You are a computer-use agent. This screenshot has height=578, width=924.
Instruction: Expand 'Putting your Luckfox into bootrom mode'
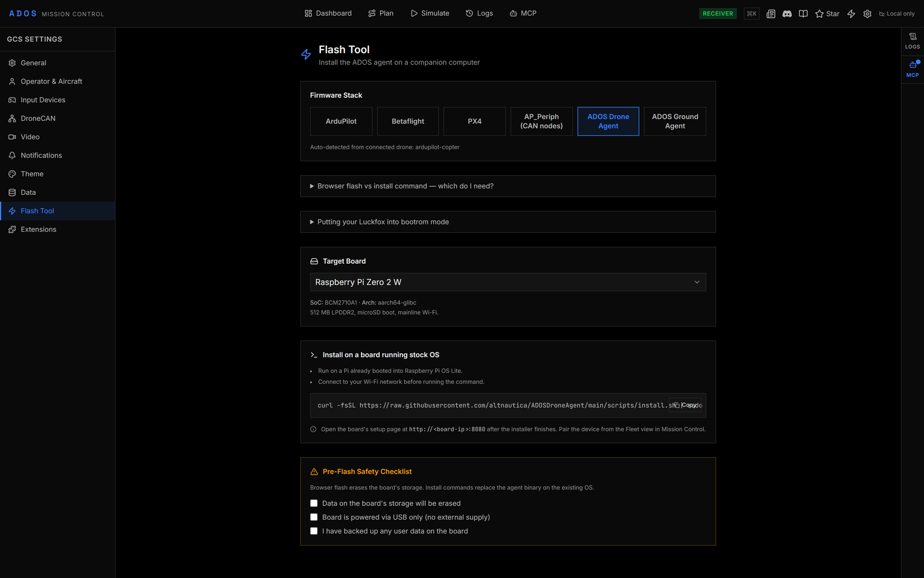click(508, 222)
